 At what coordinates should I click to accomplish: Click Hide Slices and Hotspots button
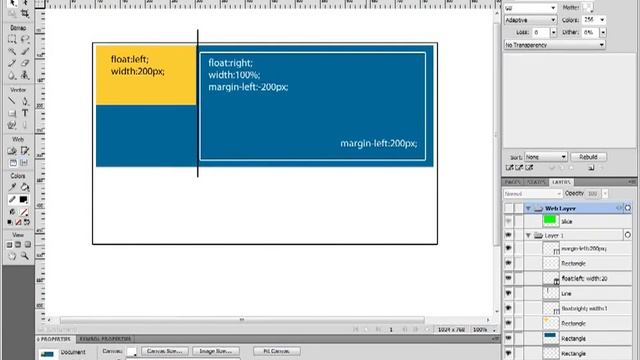pos(13,163)
